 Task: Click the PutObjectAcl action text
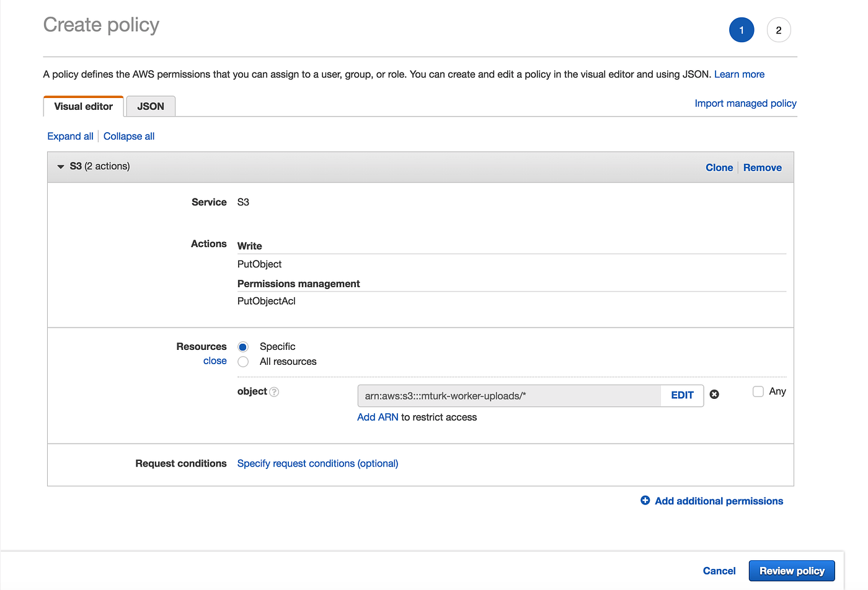point(267,302)
